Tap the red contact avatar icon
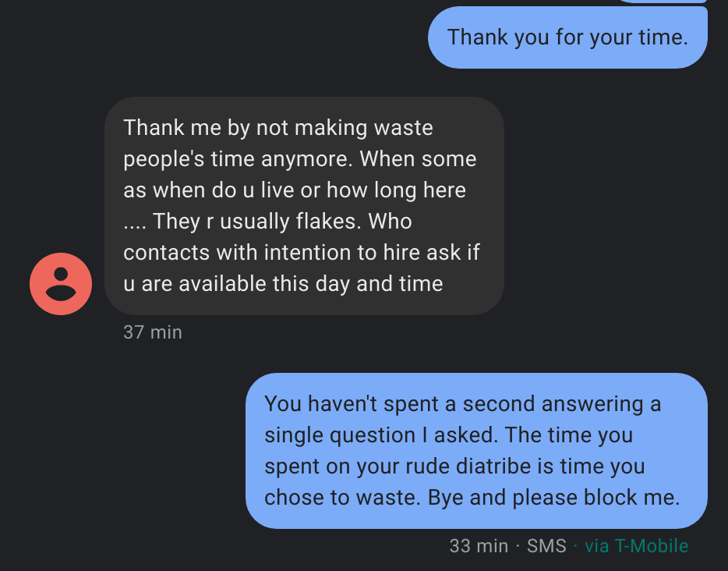728x571 pixels. [61, 284]
